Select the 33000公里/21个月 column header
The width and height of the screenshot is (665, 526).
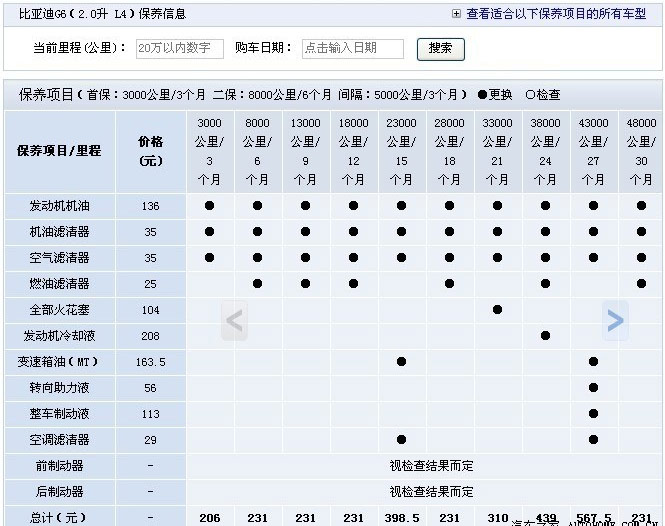497,151
